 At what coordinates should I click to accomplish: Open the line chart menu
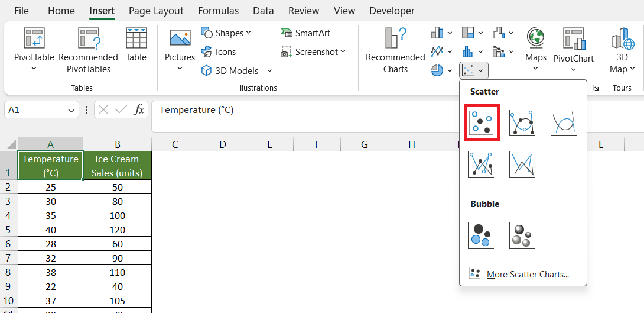tap(441, 52)
